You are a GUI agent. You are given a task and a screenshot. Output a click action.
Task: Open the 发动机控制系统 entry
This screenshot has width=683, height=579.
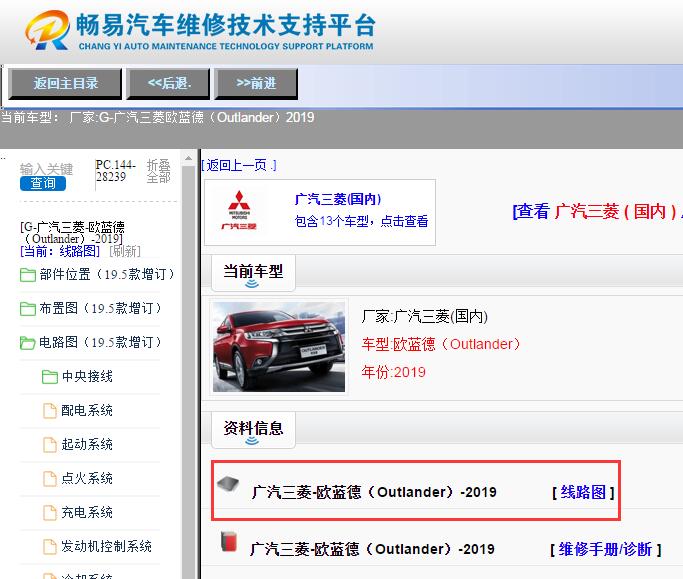pos(107,546)
